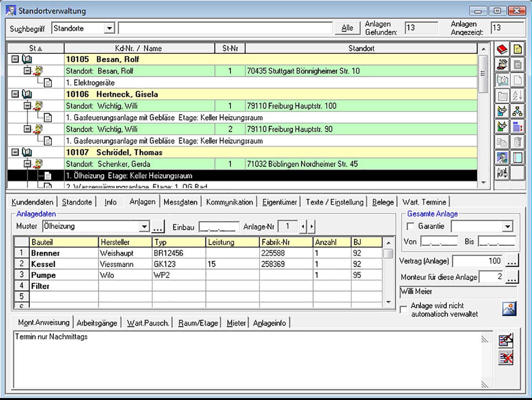This screenshot has width=532, height=400.
Task: Click the yellow note document icon
Action: pyautogui.click(x=517, y=49)
